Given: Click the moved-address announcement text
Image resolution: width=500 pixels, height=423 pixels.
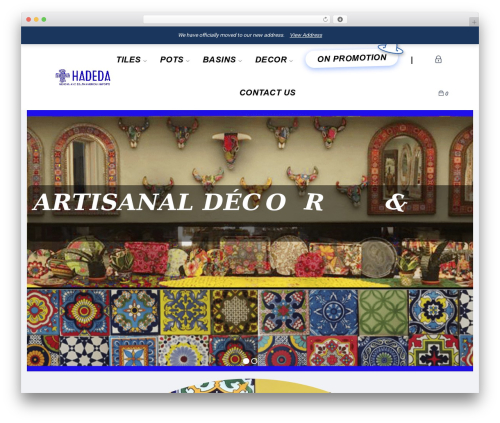Looking at the screenshot, I should pos(231,35).
